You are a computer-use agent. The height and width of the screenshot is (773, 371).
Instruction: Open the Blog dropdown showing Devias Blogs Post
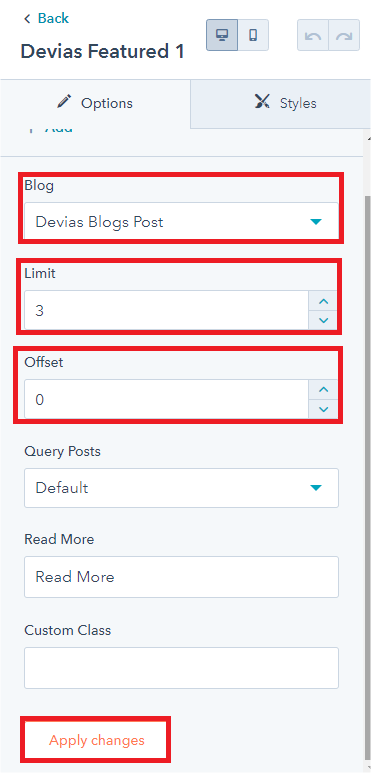(181, 221)
